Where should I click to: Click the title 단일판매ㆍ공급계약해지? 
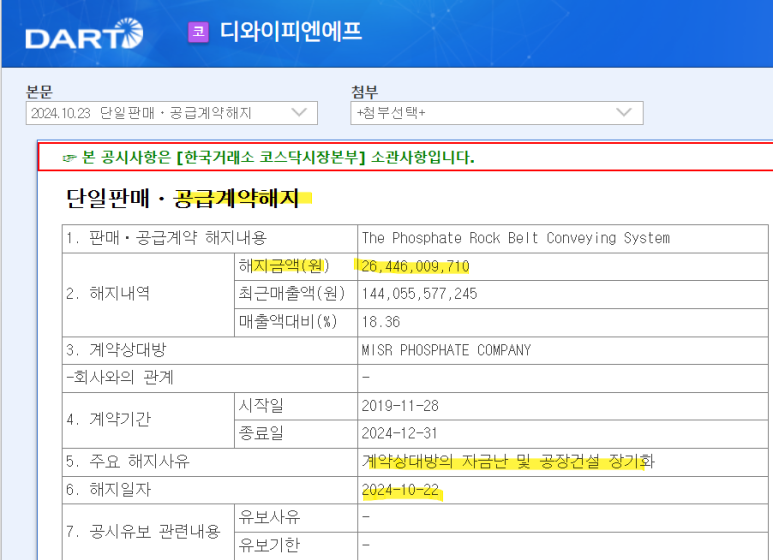tap(182, 198)
